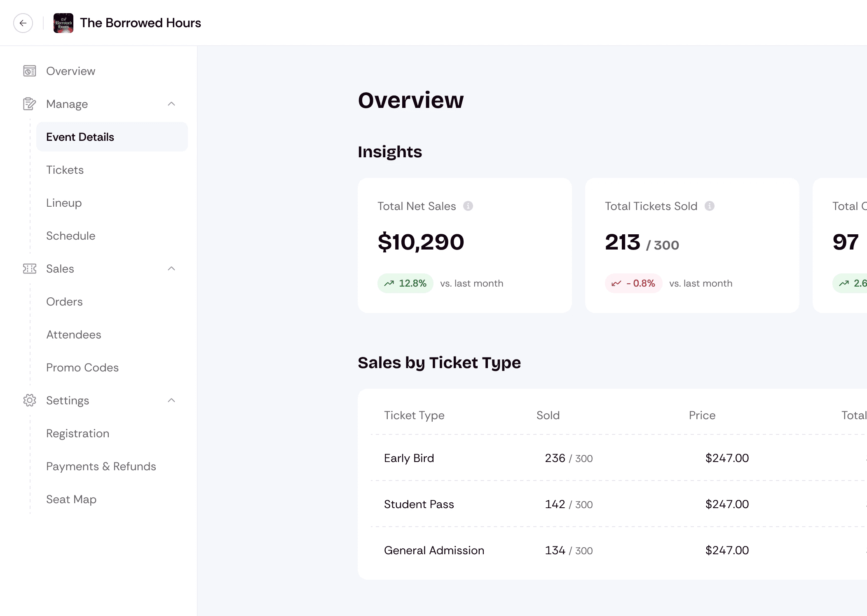Click the Manage section label
The width and height of the screenshot is (867, 616).
67,104
